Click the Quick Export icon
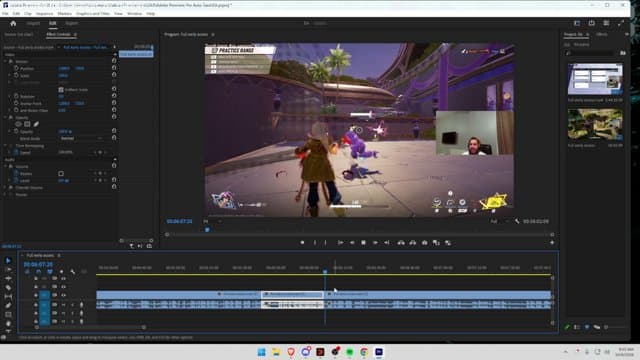The image size is (640, 360). (x=591, y=23)
